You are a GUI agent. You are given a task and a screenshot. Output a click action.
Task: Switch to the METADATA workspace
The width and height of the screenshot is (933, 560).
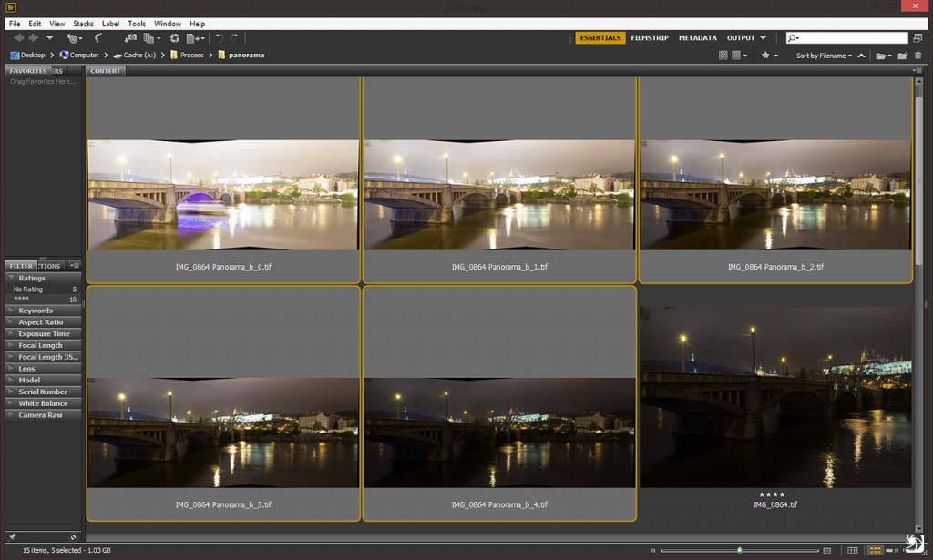point(697,38)
